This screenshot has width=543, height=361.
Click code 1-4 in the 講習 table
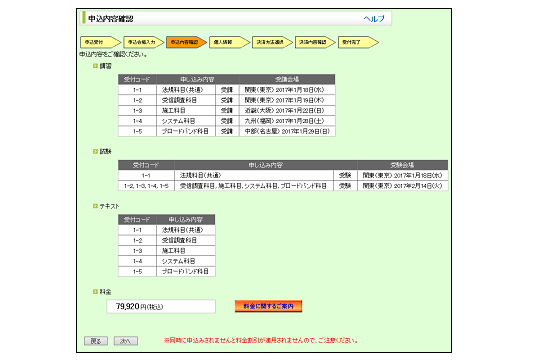[x=137, y=121]
